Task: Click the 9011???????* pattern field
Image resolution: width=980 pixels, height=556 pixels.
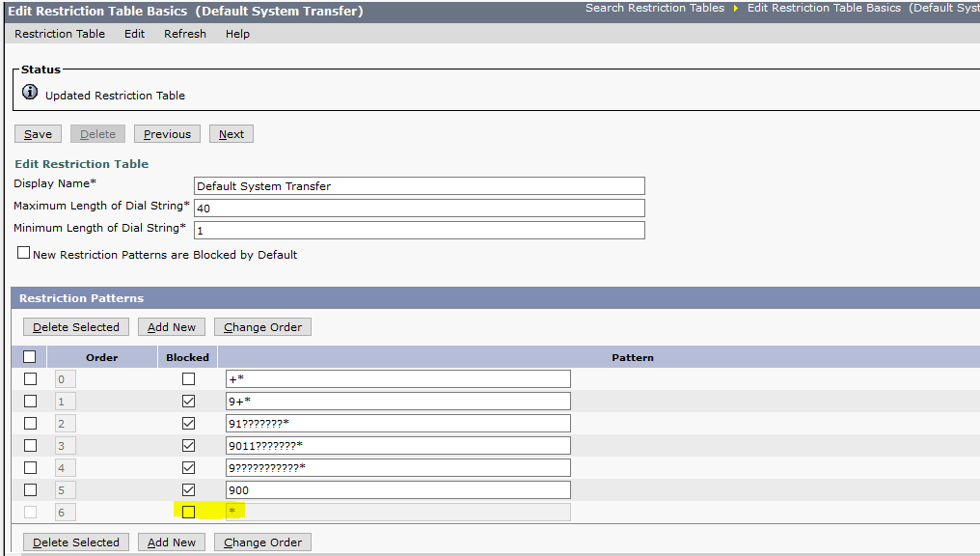Action: (397, 445)
